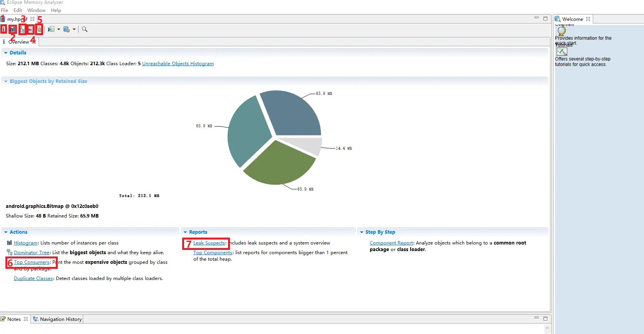Switch to the Navigation History tab
The image size is (644, 334).
[x=57, y=319]
